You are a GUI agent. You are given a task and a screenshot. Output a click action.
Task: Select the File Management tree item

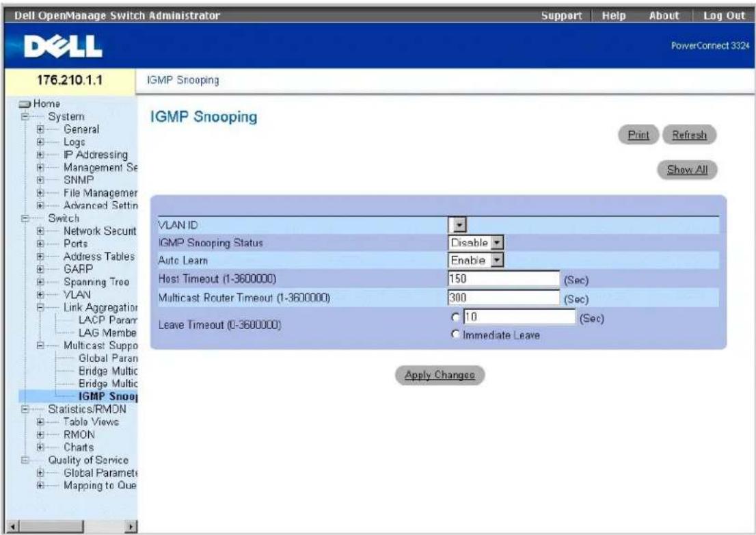[100, 193]
